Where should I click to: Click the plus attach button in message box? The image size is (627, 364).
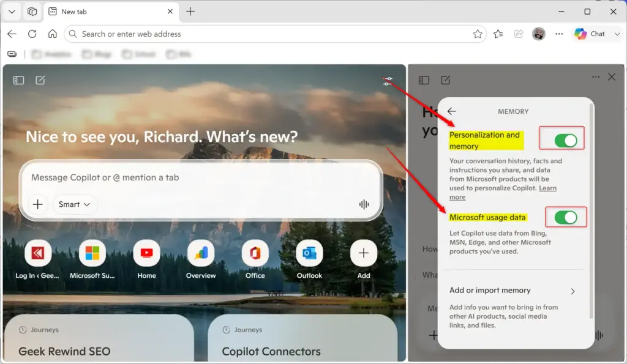[x=37, y=204]
